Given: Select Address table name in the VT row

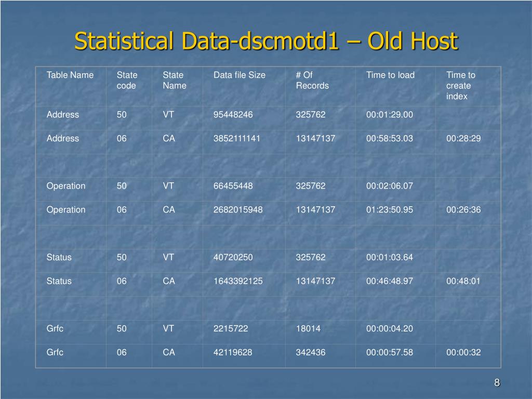Looking at the screenshot, I should coord(62,115).
